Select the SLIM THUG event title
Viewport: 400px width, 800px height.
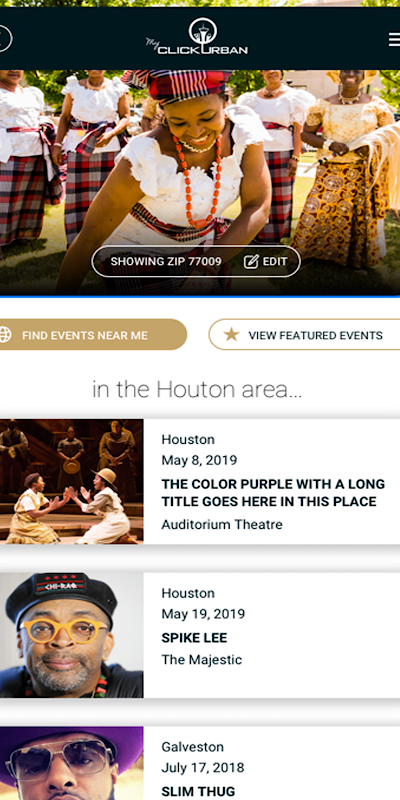coord(198,791)
